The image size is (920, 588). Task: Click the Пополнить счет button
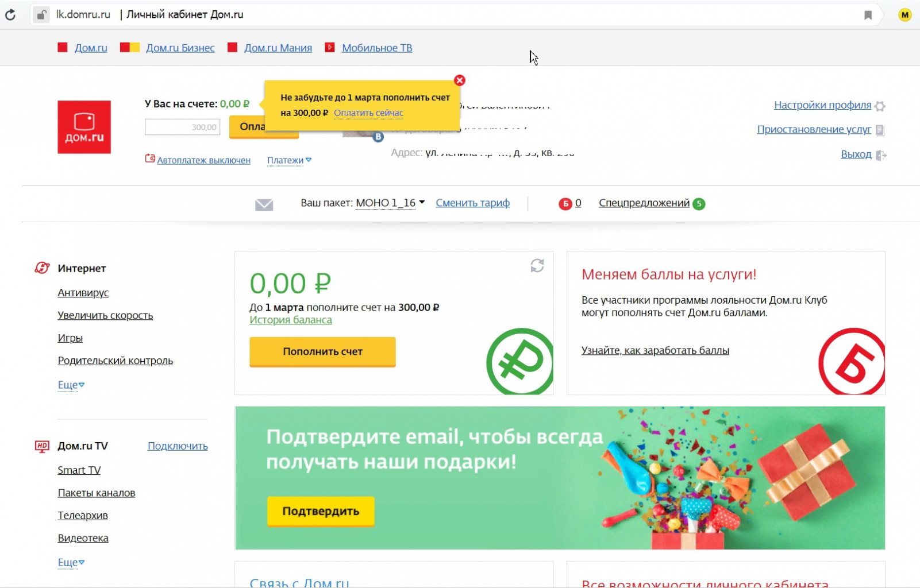pos(322,351)
